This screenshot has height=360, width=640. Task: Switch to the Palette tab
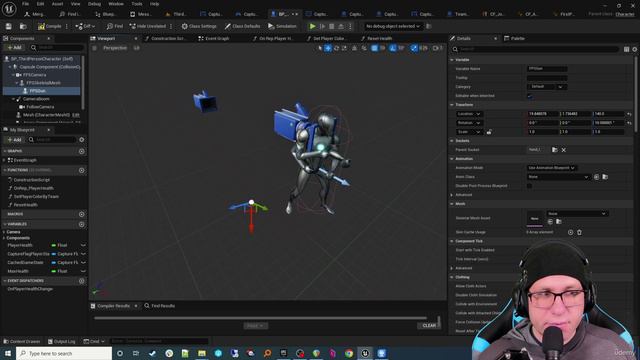(514, 38)
